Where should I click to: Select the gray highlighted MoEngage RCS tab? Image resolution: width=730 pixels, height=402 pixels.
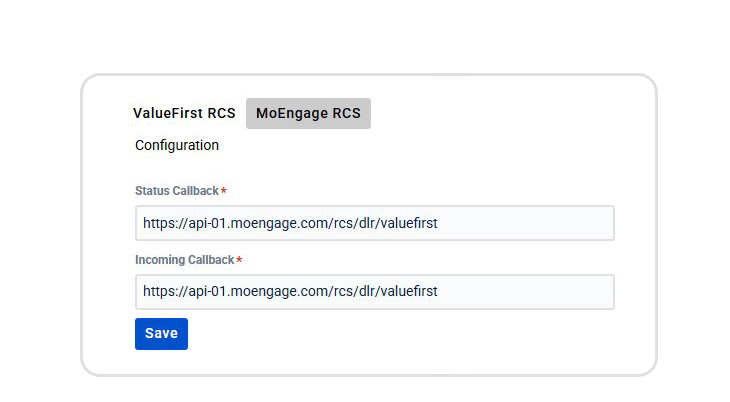308,113
